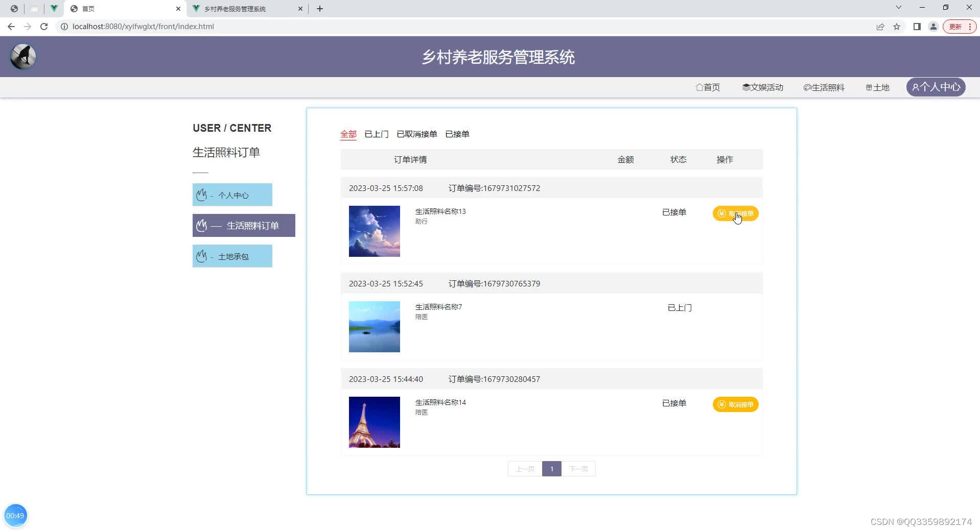Switch to the 乡村养老服务管理系统 browser tab
The height and width of the screenshot is (531, 980).
click(x=248, y=9)
